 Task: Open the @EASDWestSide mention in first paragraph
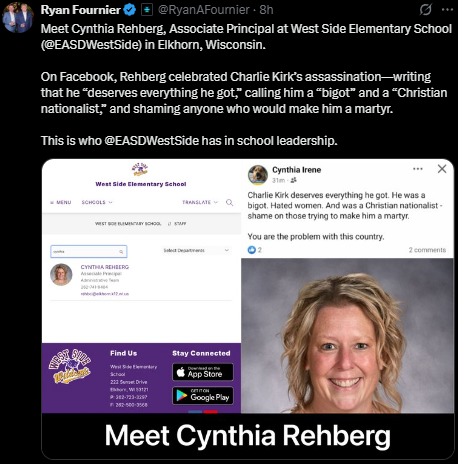tap(92, 45)
